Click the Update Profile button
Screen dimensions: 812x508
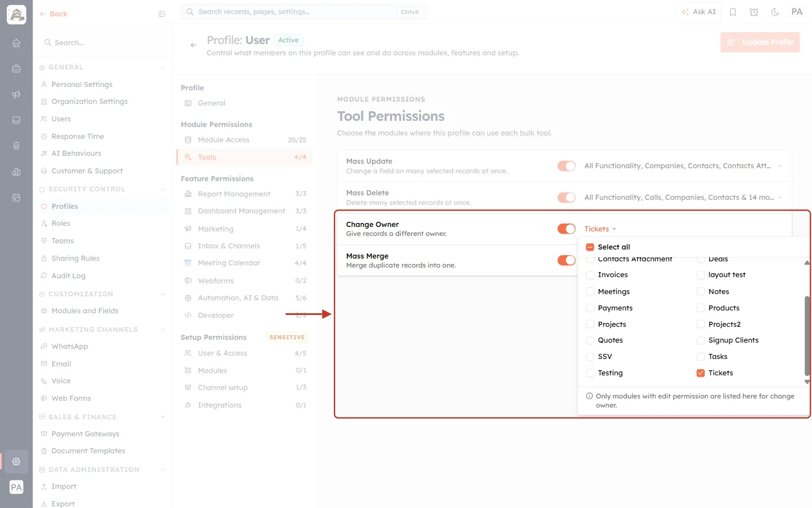(x=760, y=42)
